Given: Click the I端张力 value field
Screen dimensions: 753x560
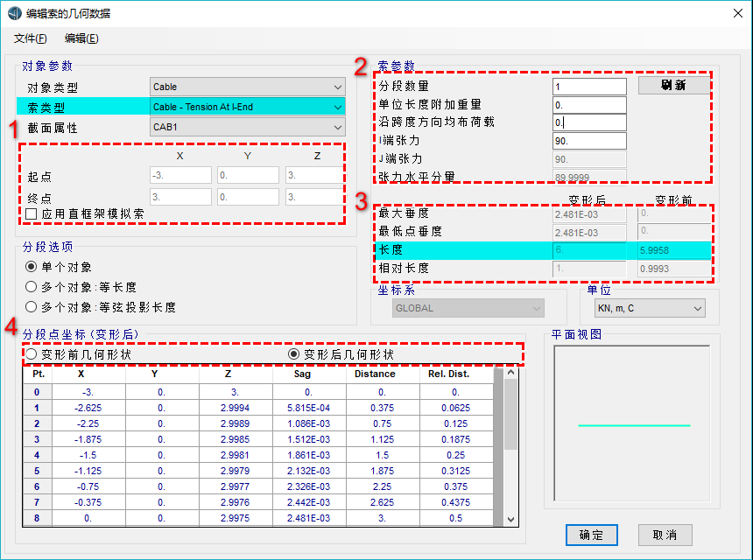Looking at the screenshot, I should 589,141.
